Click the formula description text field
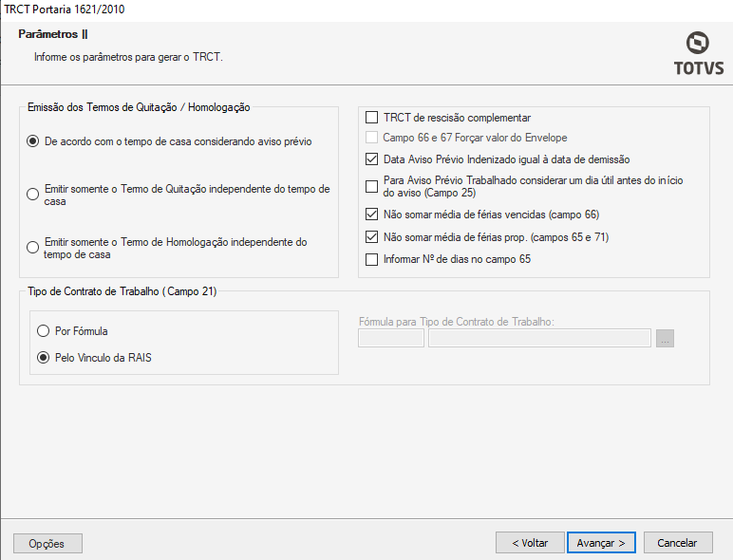733x560 pixels. pyautogui.click(x=539, y=338)
